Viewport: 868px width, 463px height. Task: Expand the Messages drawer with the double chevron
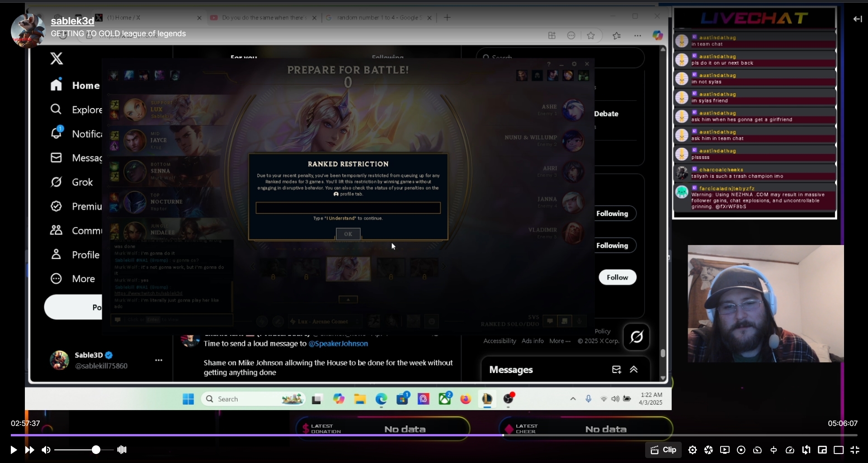point(634,370)
